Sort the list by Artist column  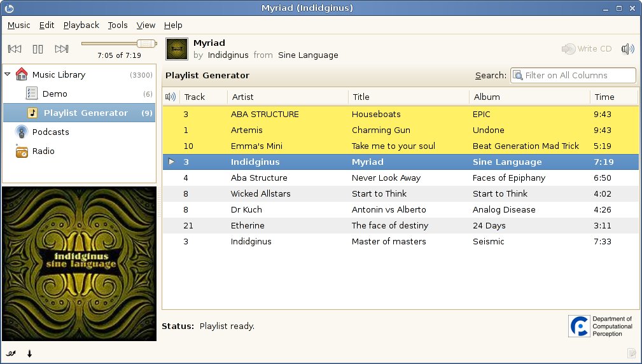[288, 97]
